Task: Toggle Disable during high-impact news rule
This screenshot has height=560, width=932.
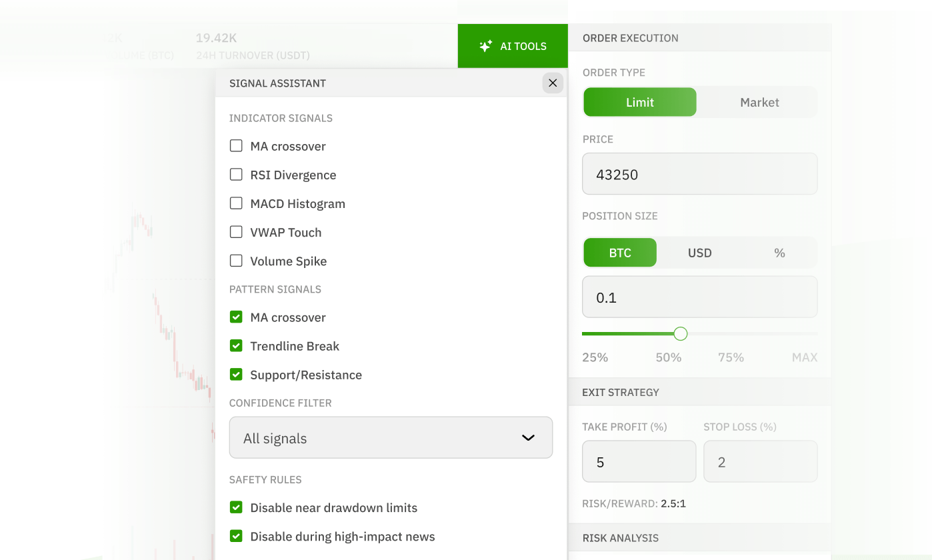Action: coord(236,536)
